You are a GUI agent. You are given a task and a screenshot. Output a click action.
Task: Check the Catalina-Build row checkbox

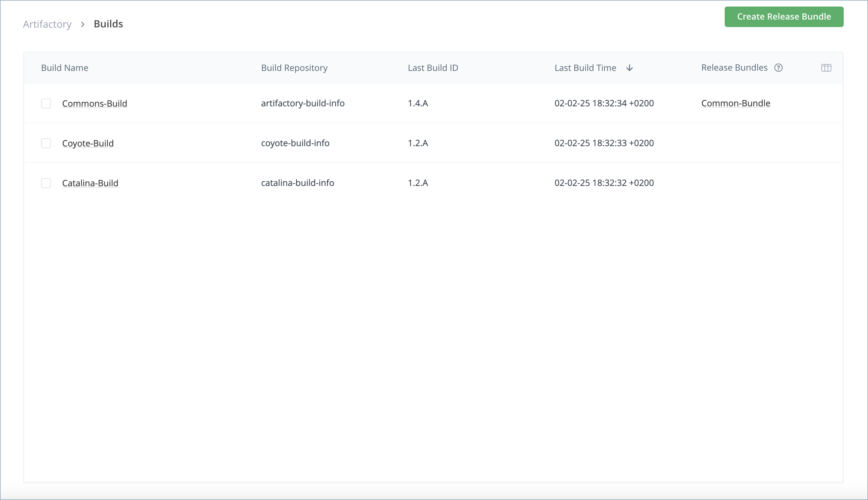coord(46,183)
